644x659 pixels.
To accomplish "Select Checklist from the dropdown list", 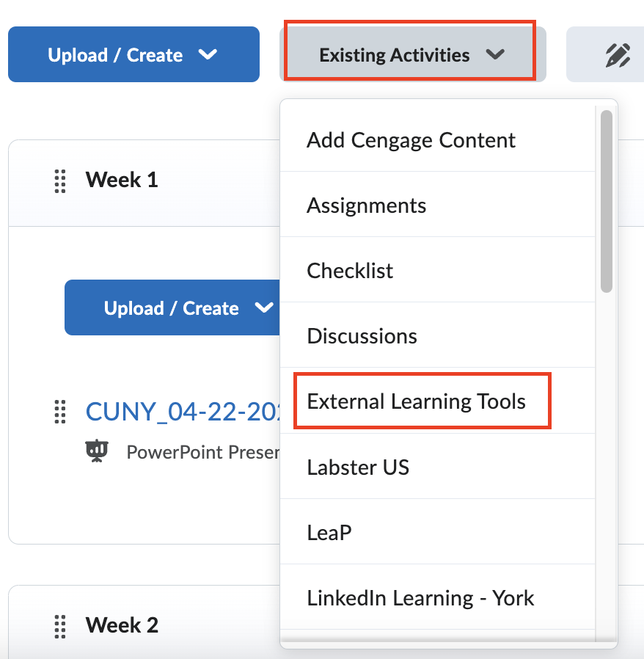I will [x=350, y=270].
